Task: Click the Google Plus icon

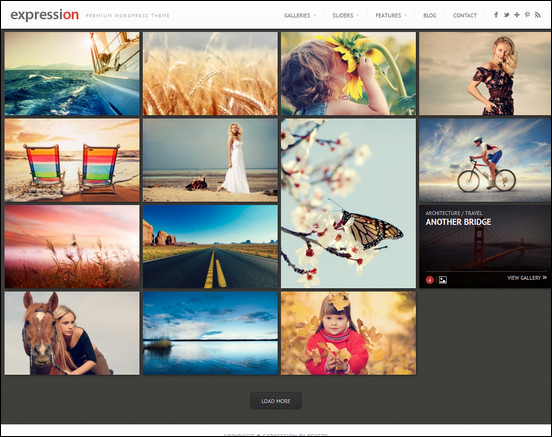Action: point(516,15)
